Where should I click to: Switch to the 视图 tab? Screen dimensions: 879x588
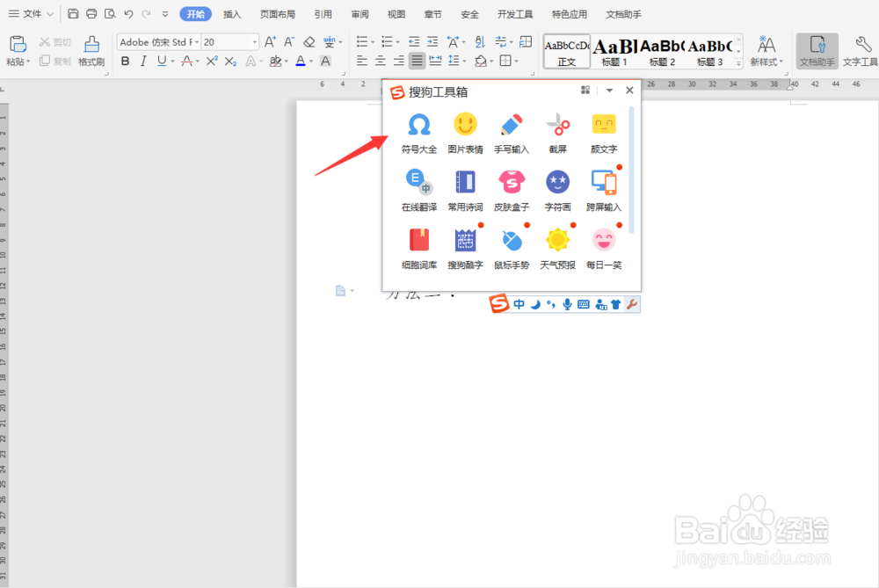click(x=396, y=14)
